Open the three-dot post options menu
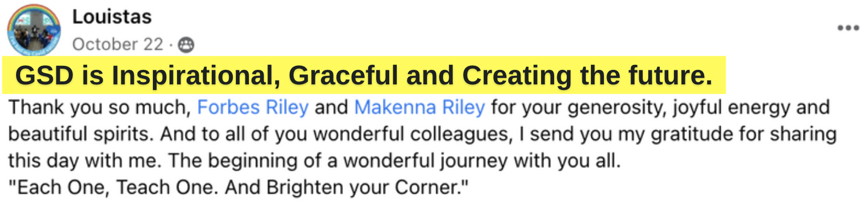Viewport: 868px width, 206px height. coord(848,28)
